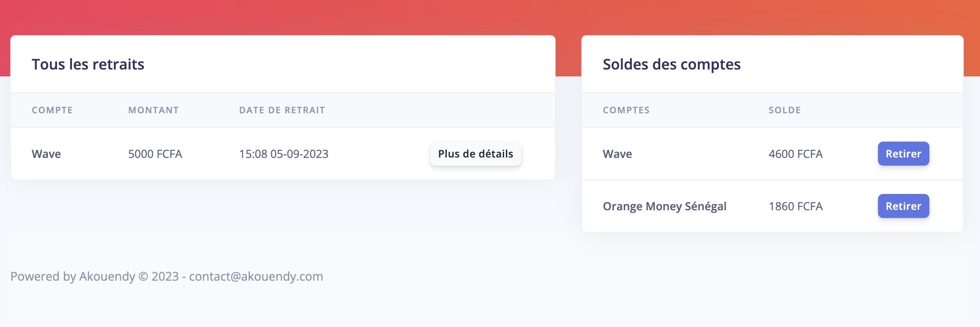Viewport: 980px width, 327px height.
Task: Select the DATE DE RETRAIT column header
Action: click(x=282, y=110)
